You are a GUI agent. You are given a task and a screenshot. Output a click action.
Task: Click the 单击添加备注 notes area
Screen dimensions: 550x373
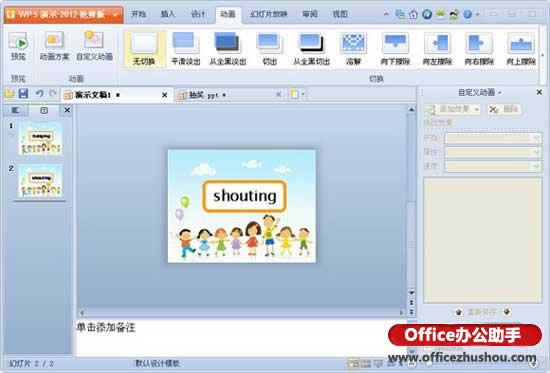242,337
